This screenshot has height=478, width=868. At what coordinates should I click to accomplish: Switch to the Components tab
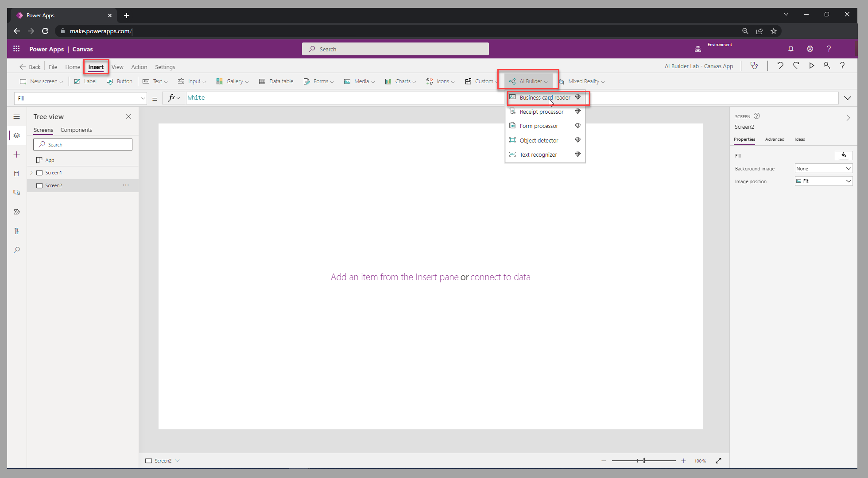coord(76,130)
